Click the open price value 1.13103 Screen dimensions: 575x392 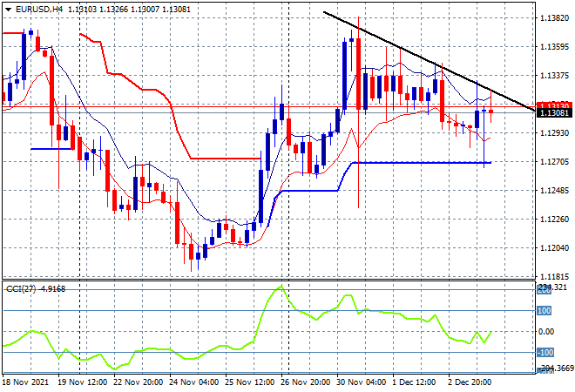(x=82, y=10)
